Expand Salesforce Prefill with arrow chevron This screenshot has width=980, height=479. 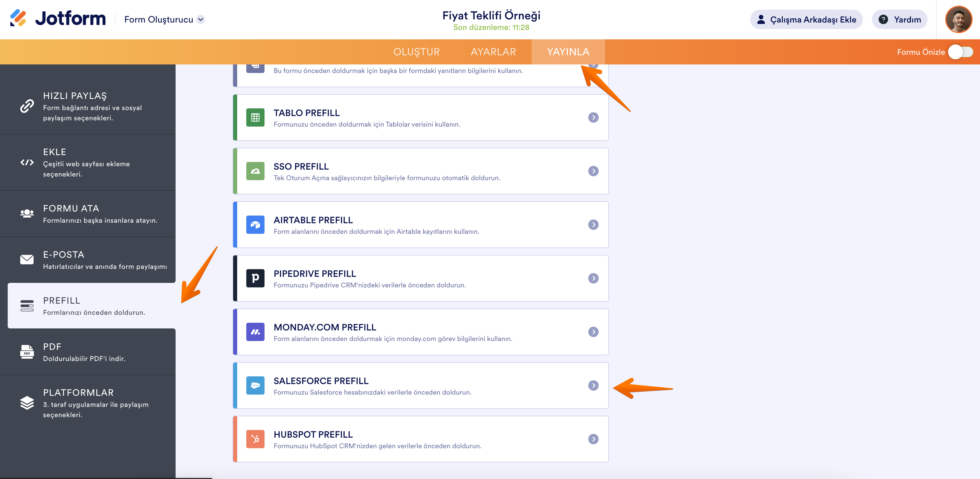coord(593,385)
